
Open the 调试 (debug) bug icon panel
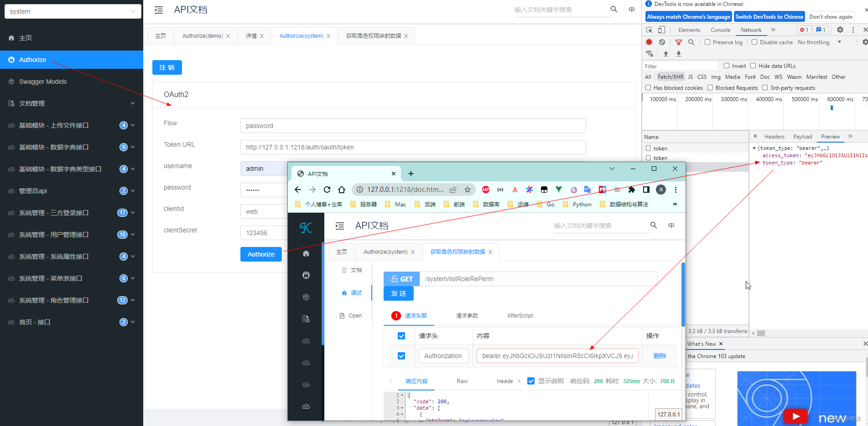click(x=344, y=293)
